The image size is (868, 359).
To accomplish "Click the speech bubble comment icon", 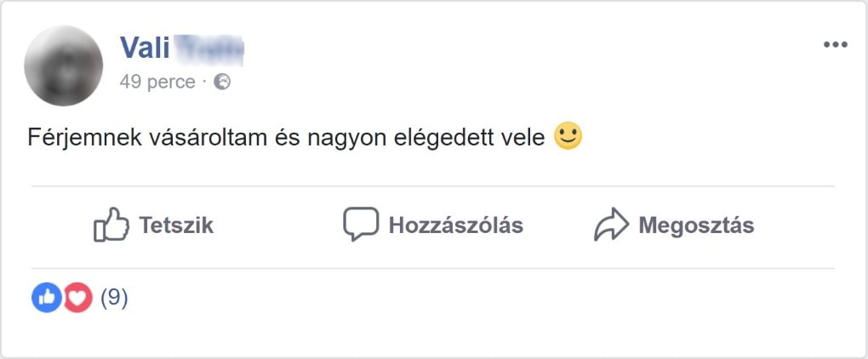I will tap(360, 225).
